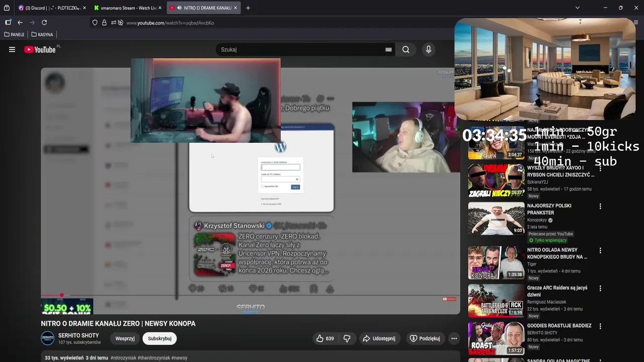
Task: Dislike the video with thumbs down
Action: click(347, 338)
